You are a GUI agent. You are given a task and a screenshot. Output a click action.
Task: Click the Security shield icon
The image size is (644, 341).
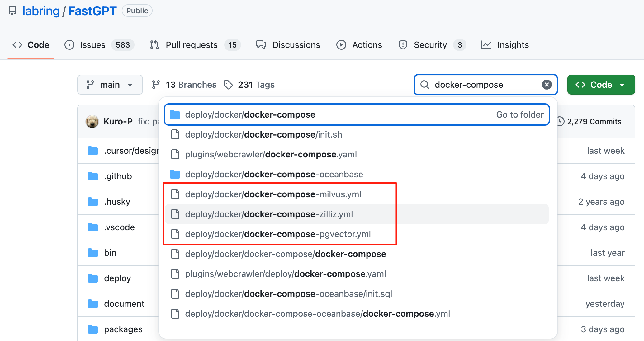pyautogui.click(x=403, y=45)
